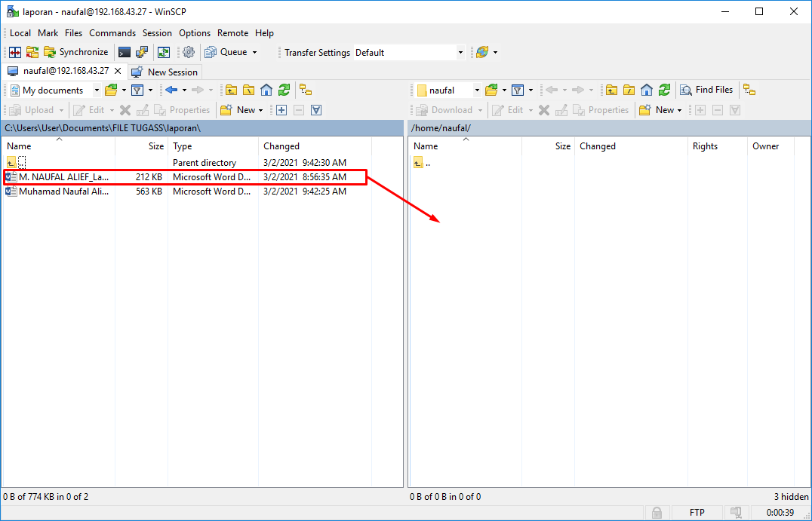The image size is (812, 521).
Task: Open the terminal console icon
Action: pyautogui.click(x=125, y=52)
